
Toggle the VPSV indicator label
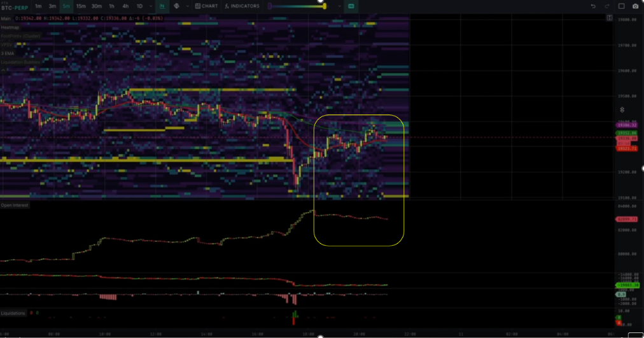(6, 45)
